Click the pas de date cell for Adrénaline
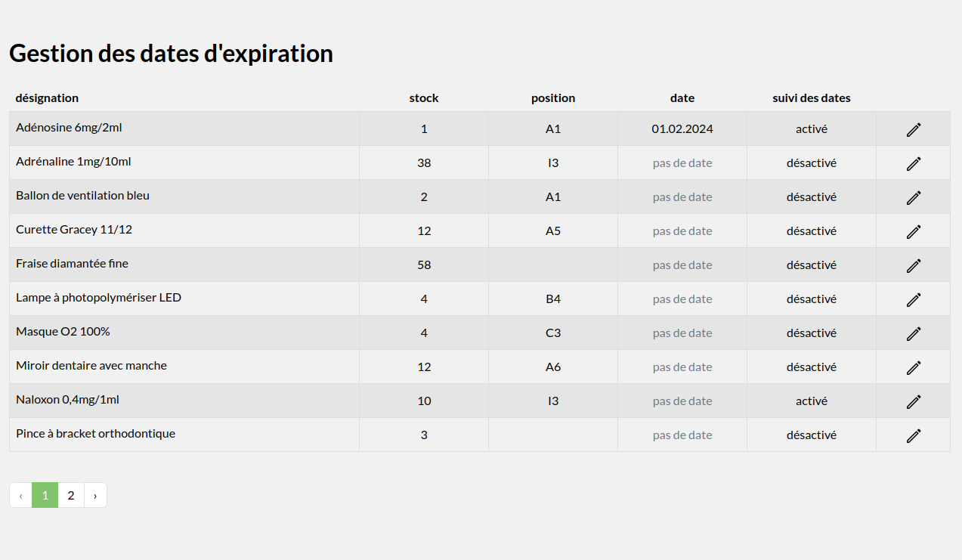Image resolution: width=962 pixels, height=560 pixels. click(682, 163)
